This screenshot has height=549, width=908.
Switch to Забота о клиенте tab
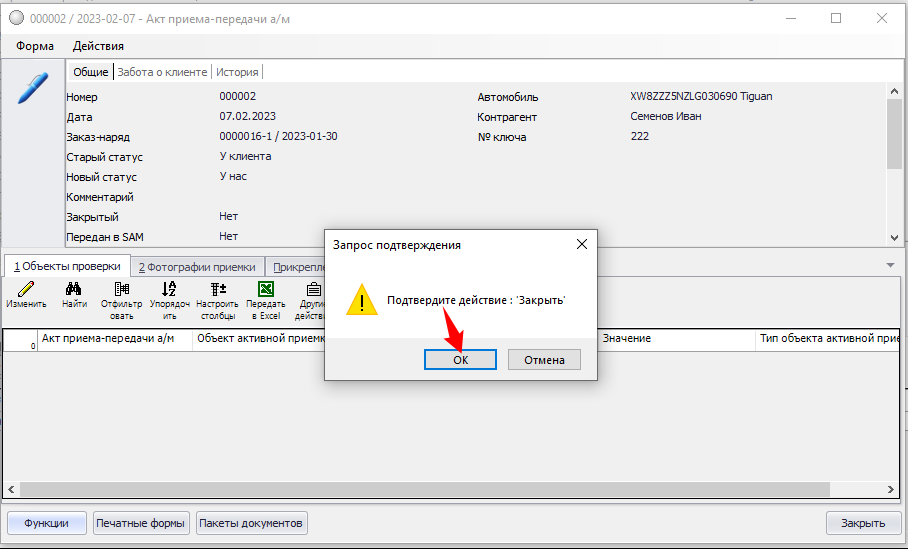(x=162, y=72)
